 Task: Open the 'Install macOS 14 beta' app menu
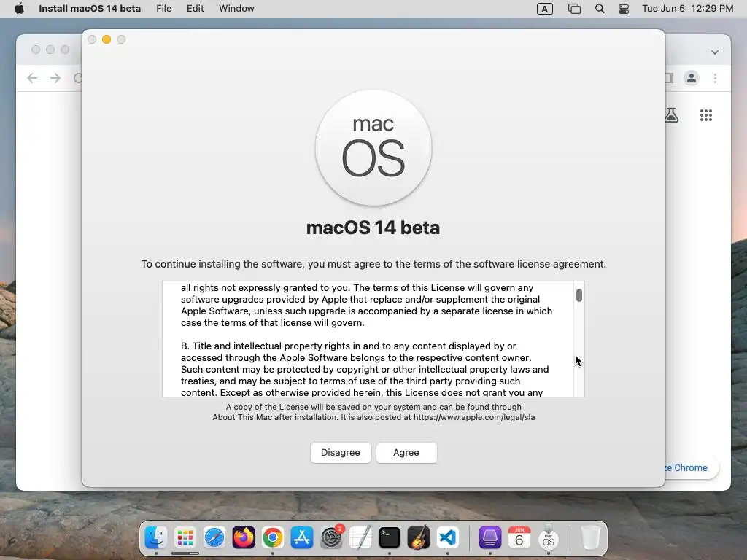(90, 9)
